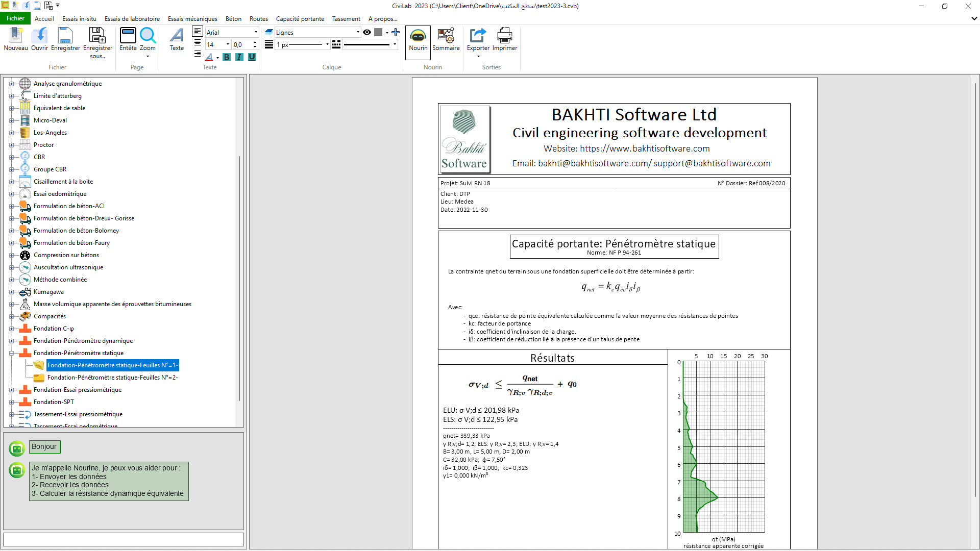This screenshot has height=551, width=980.
Task: Toggle bold formatting
Action: pyautogui.click(x=227, y=57)
